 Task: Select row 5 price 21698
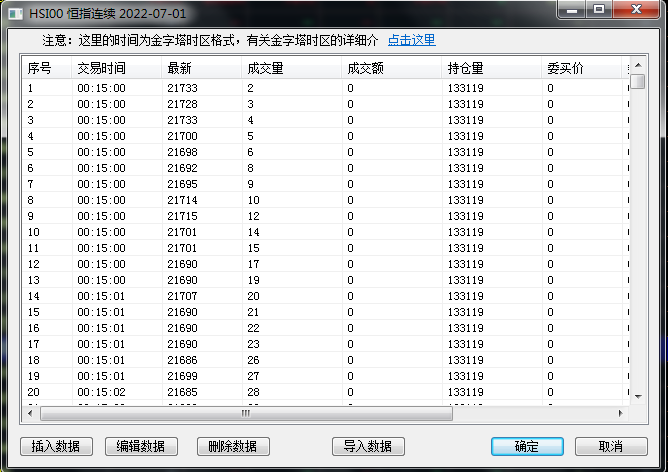tap(326, 152)
